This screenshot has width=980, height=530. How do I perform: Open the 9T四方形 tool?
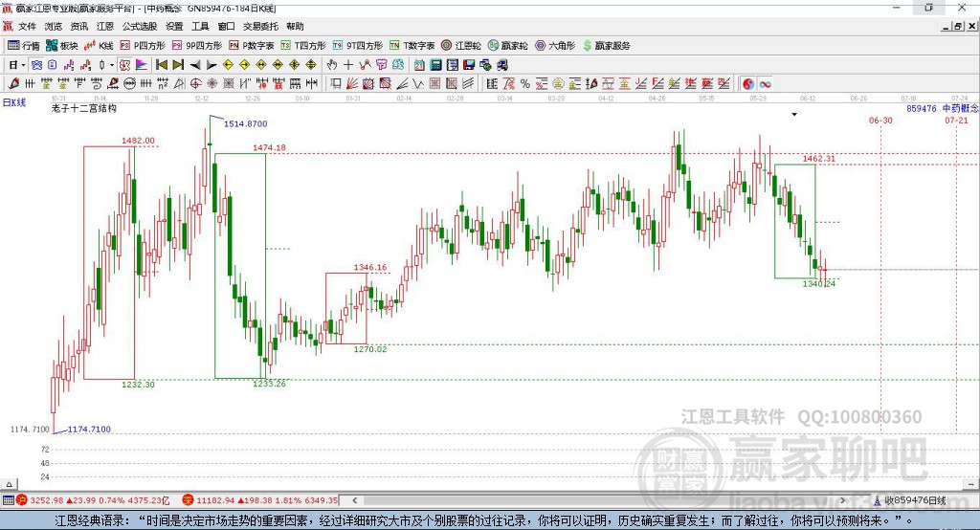[x=358, y=46]
